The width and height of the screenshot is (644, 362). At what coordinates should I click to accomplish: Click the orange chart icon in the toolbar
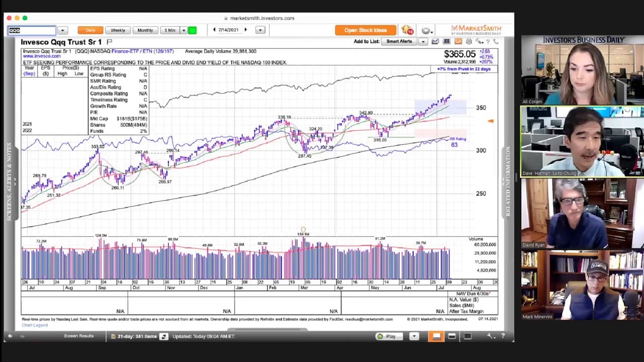pyautogui.click(x=458, y=41)
